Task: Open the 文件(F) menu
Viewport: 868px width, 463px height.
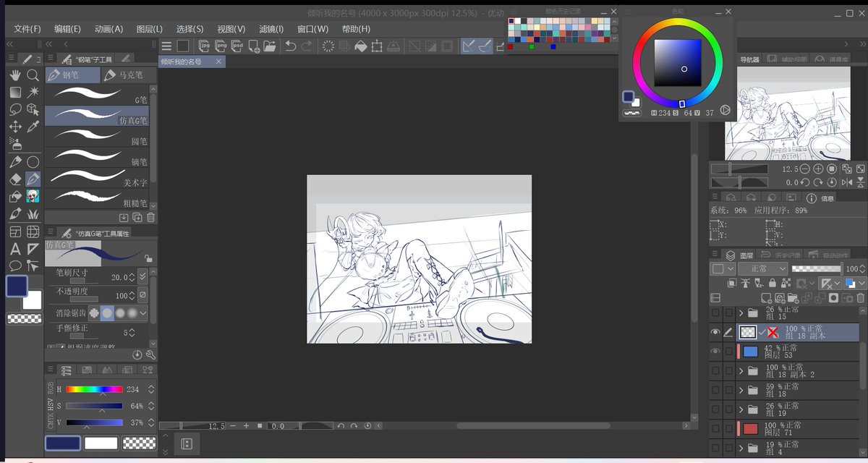Action: pyautogui.click(x=27, y=29)
